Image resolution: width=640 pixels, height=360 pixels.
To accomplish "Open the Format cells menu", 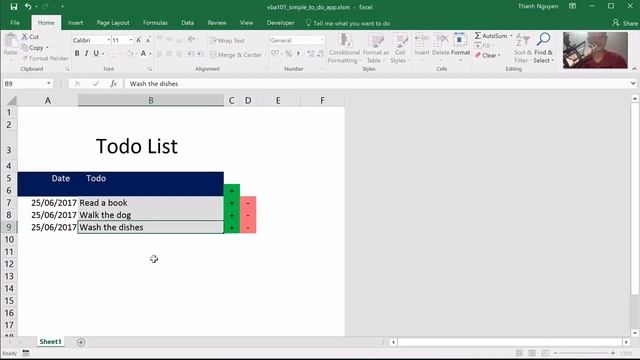I will 460,47.
